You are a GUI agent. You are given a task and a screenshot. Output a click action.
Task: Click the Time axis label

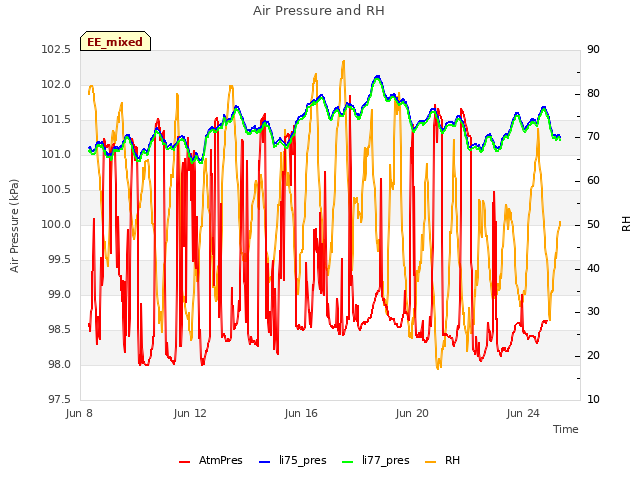pos(566,429)
